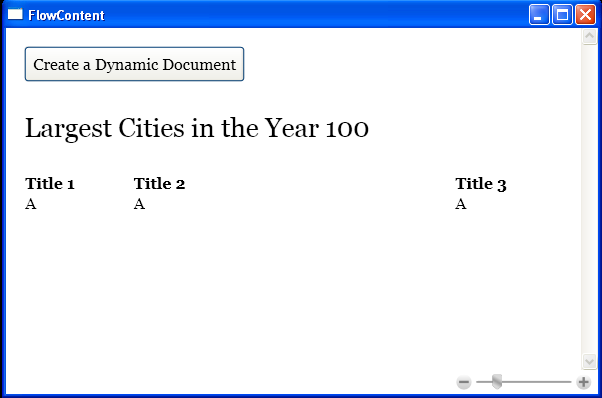Select the Title 1 column header

50,183
